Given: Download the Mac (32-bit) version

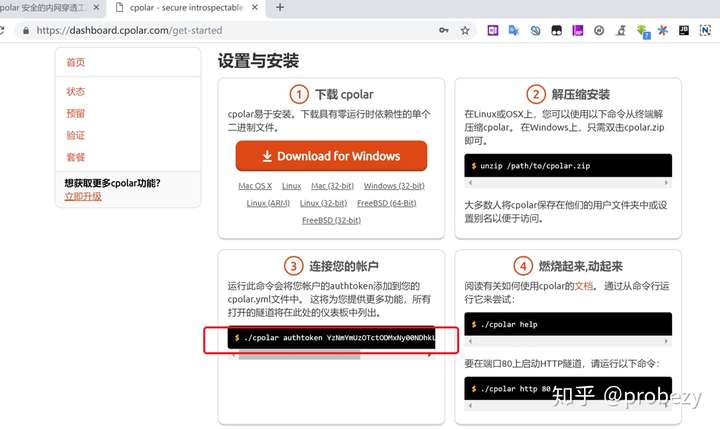Looking at the screenshot, I should tap(332, 186).
